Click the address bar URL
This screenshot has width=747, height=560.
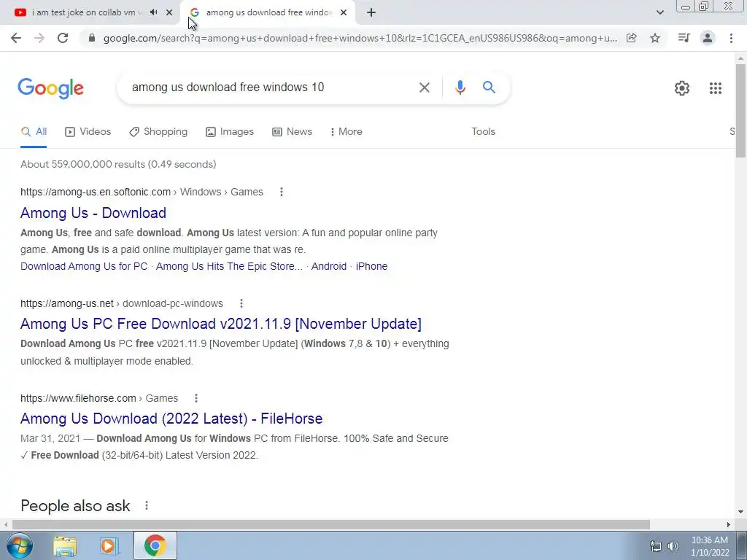360,38
